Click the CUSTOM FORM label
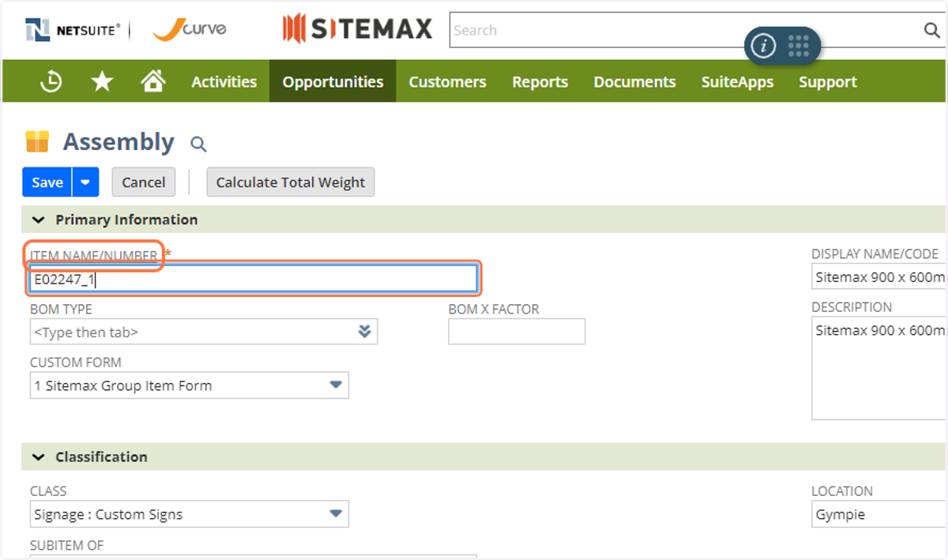 point(76,363)
